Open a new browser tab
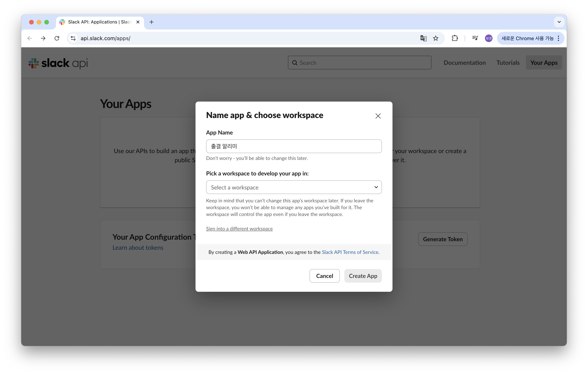The image size is (588, 374). pyautogui.click(x=151, y=22)
